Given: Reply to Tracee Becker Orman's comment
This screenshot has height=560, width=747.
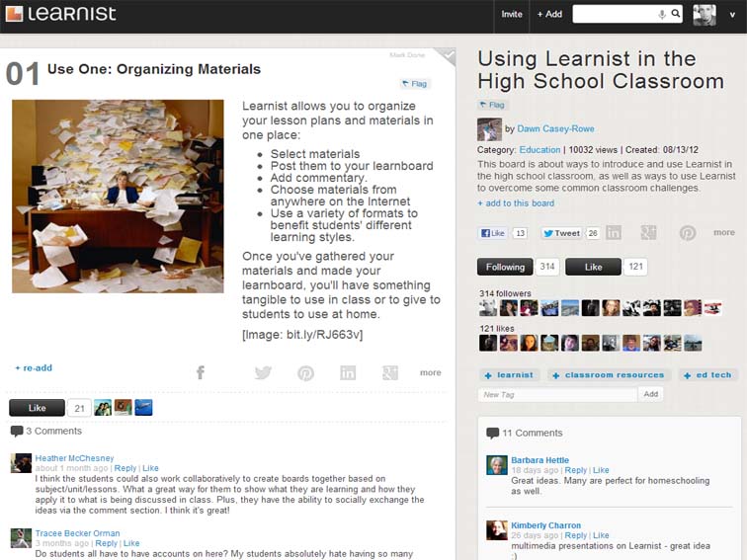Looking at the screenshot, I should coord(107,544).
